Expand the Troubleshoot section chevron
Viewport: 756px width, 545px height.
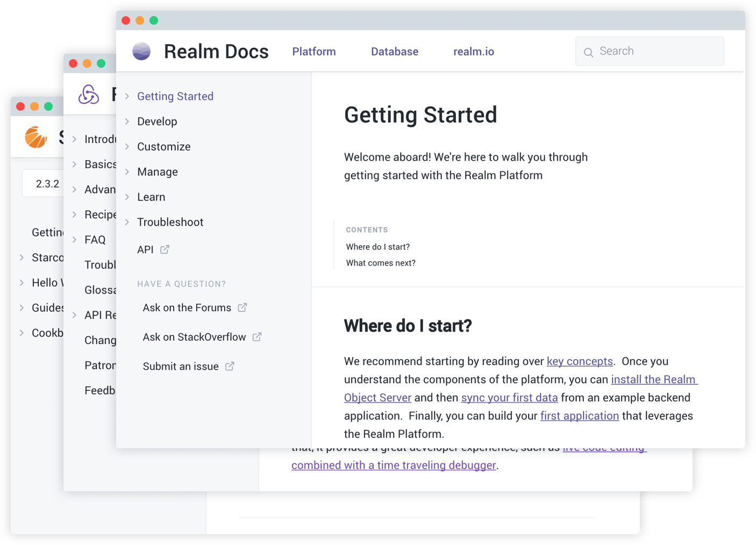tap(127, 222)
